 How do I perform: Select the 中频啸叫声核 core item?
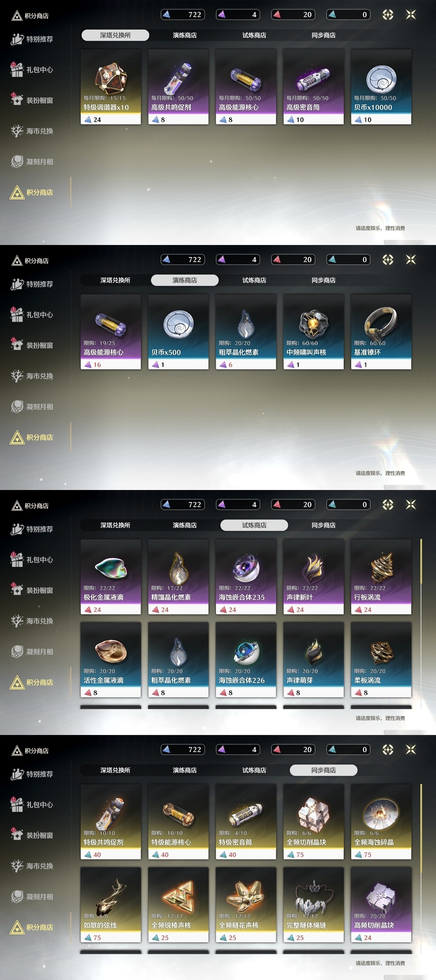click(313, 332)
